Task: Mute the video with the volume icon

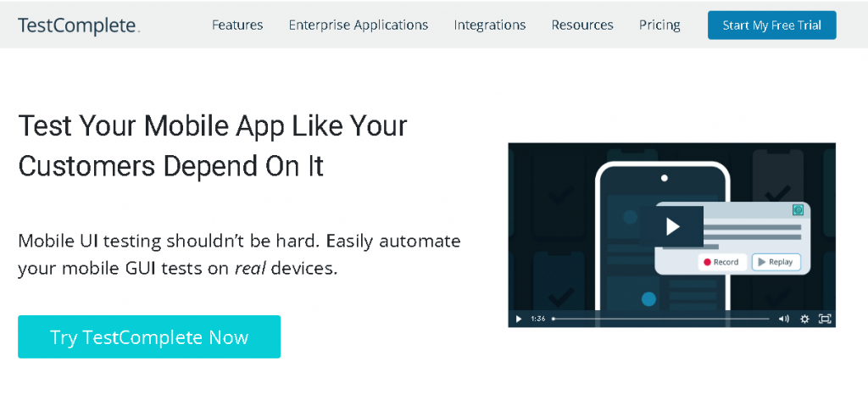Action: (784, 319)
